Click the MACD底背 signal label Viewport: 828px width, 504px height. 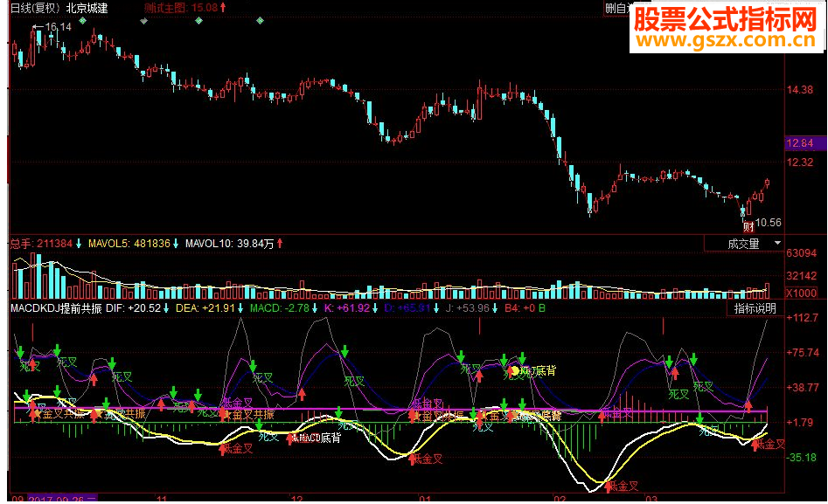click(319, 438)
